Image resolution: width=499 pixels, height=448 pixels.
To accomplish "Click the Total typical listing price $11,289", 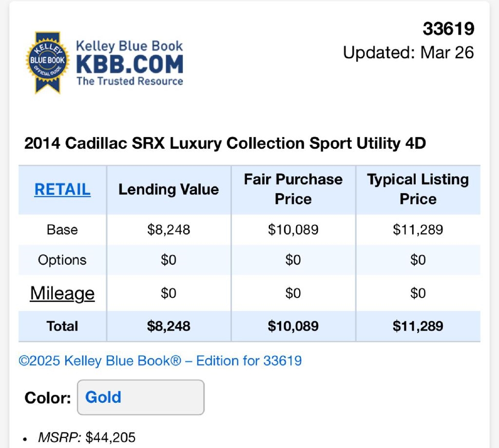I will (418, 326).
